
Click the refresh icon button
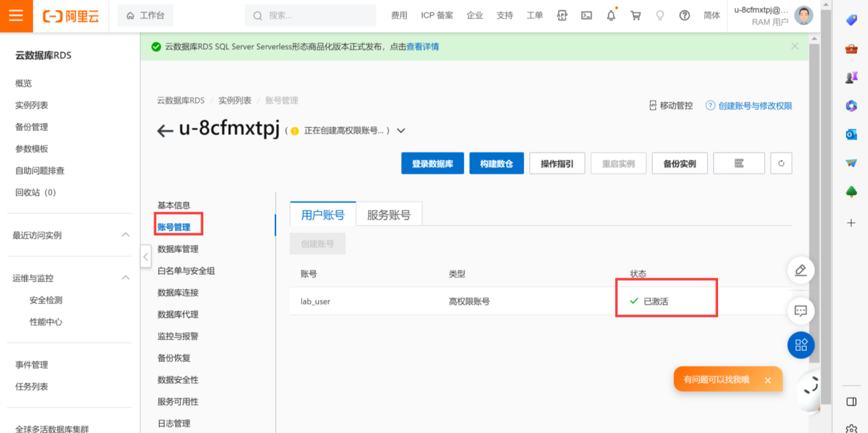(x=781, y=163)
